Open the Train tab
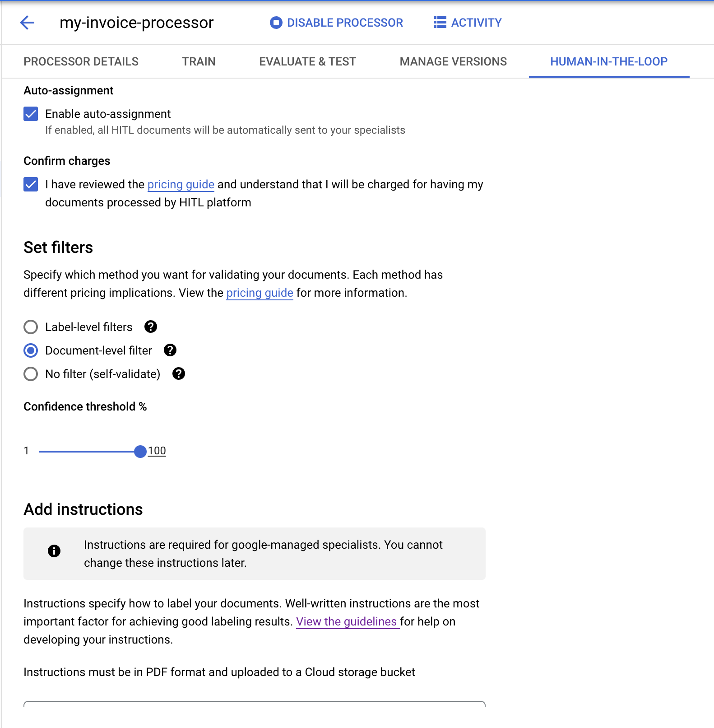The height and width of the screenshot is (728, 714). coord(199,61)
